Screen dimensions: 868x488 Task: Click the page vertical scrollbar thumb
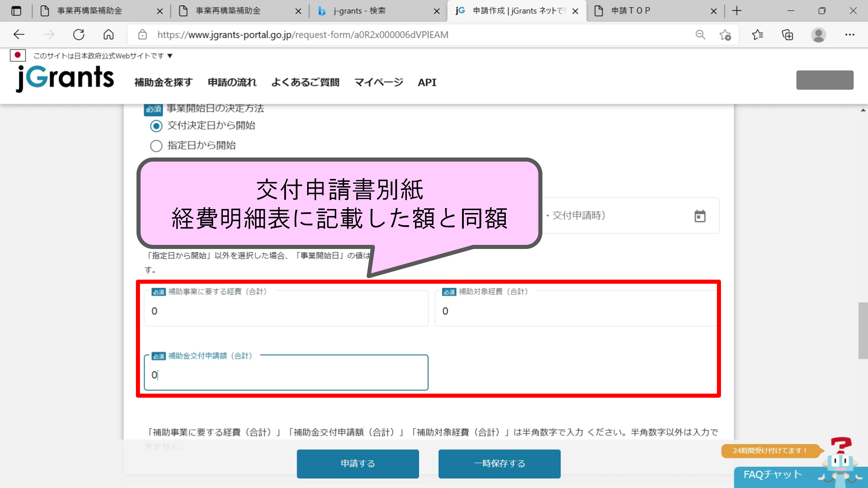pyautogui.click(x=863, y=330)
